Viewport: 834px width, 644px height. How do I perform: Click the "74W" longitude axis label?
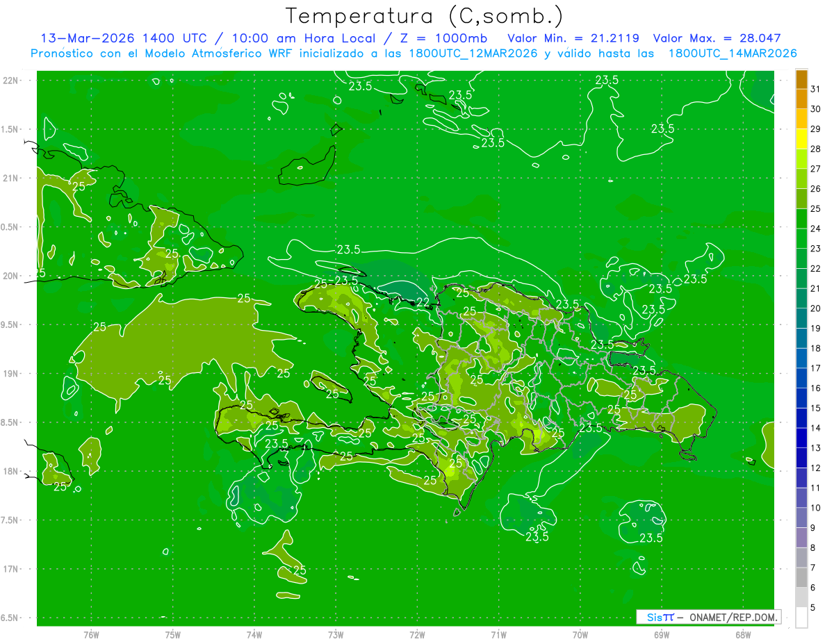[254, 634]
